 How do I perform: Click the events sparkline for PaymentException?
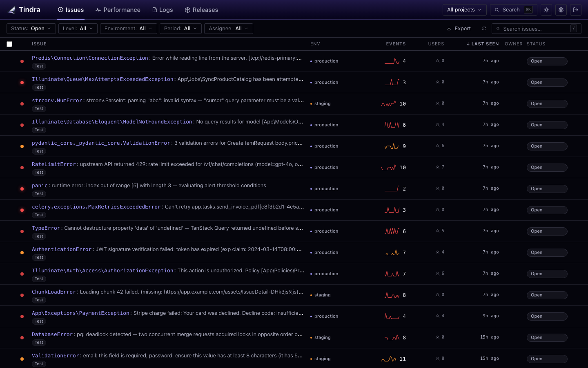point(392,316)
